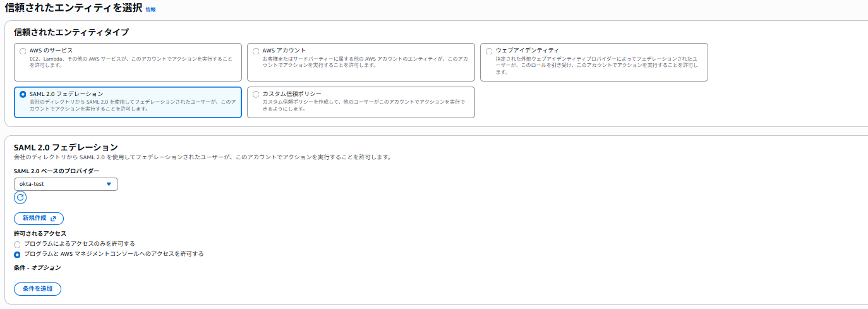Click the 許可されるアクセス label
868x309 pixels.
point(40,234)
